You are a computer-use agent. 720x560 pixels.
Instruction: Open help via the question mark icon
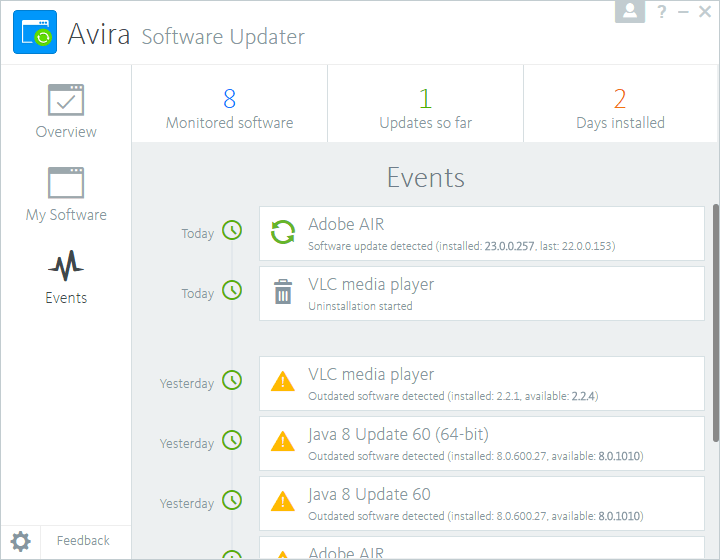pos(662,11)
